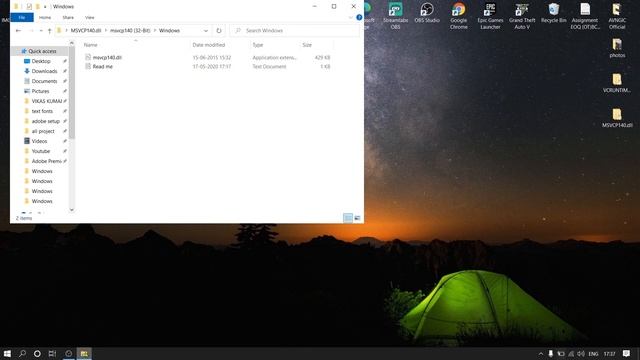Click the Read me document icon
Image resolution: width=640 pixels, height=360 pixels.
click(x=88, y=66)
